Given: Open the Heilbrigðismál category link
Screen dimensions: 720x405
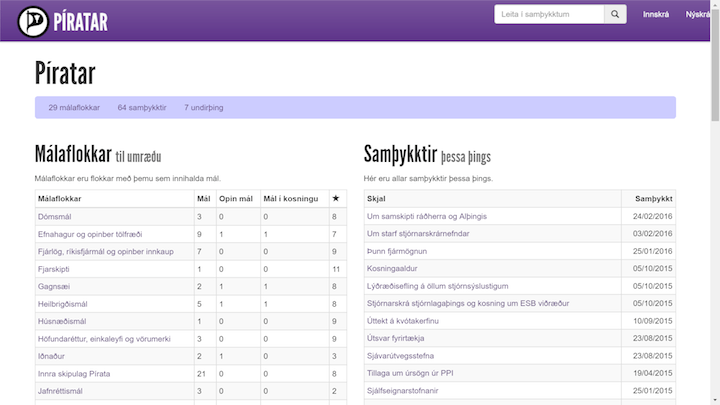Looking at the screenshot, I should pos(64,304).
